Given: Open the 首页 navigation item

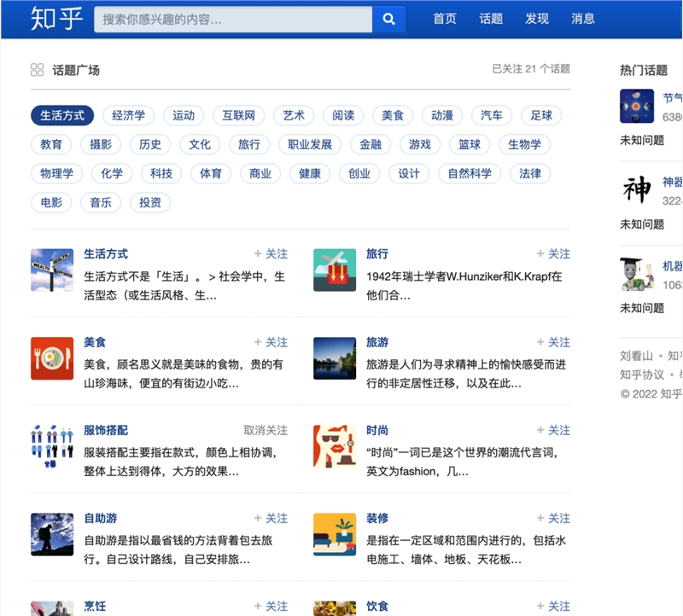Looking at the screenshot, I should [444, 19].
